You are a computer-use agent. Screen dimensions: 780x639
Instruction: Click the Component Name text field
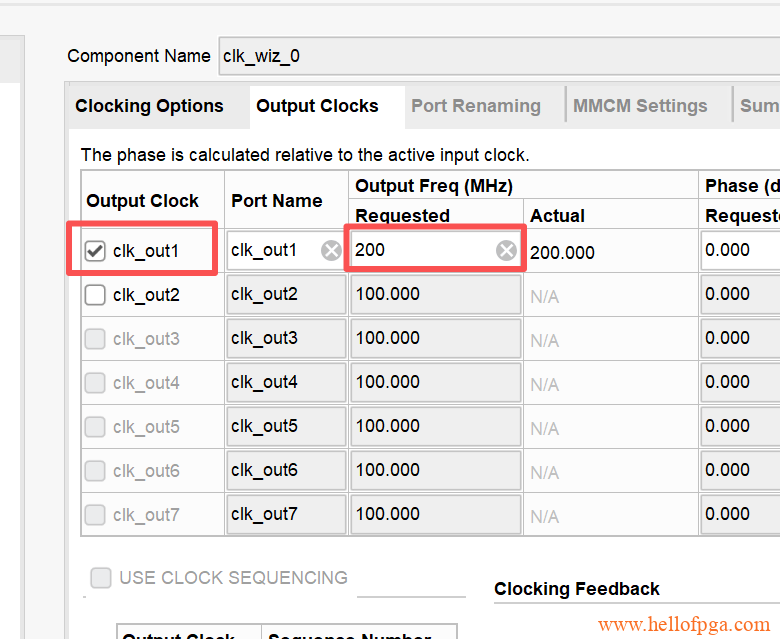coord(500,56)
